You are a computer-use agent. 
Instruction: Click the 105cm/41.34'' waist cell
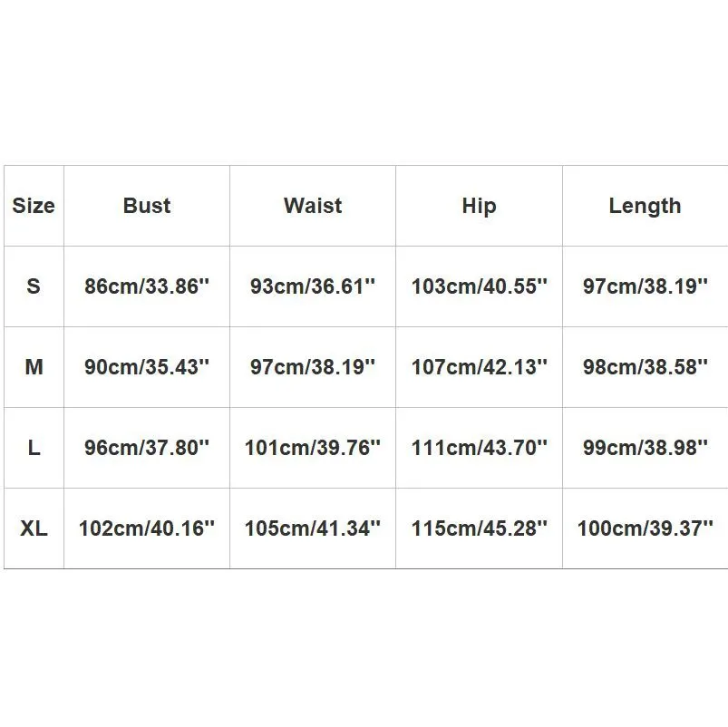[x=313, y=528]
